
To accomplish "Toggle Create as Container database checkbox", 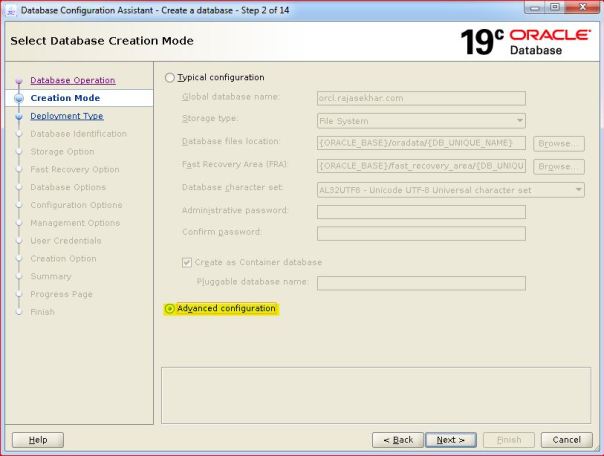I will [187, 263].
